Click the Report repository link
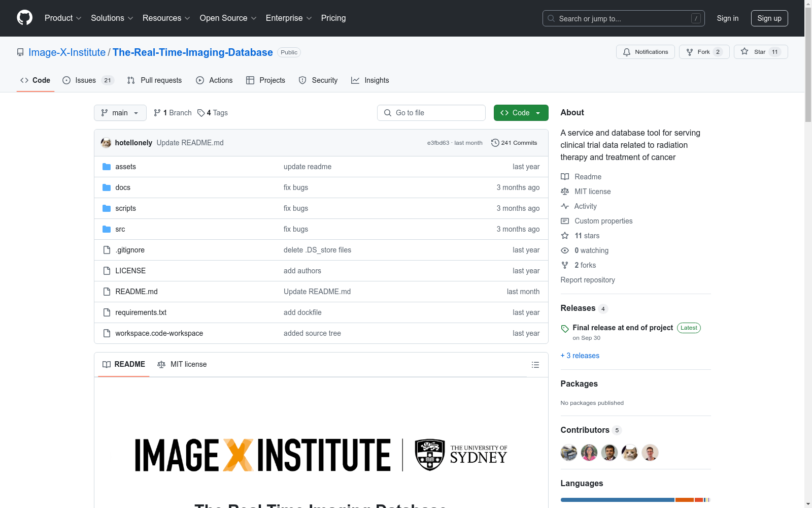 588,280
